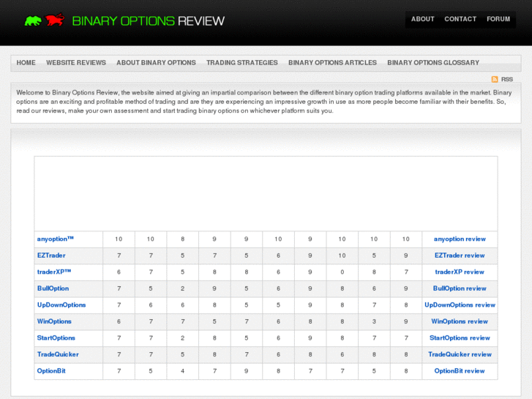Read the WinOptions review
The height and width of the screenshot is (399, 532).
pos(460,321)
